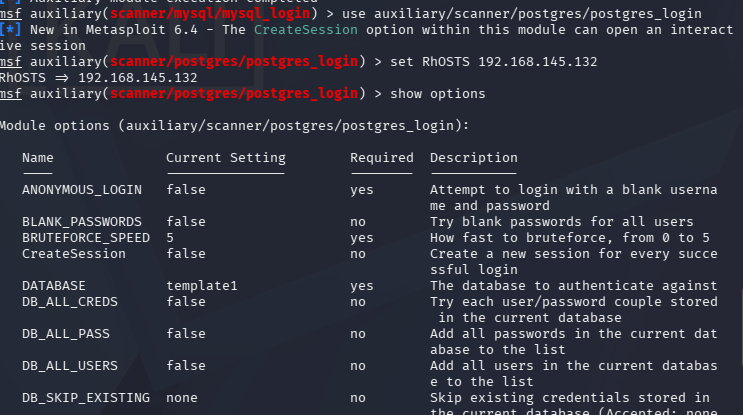Click the DB_ALL_CREDS option row name
Image resolution: width=743 pixels, height=415 pixels.
click(70, 302)
